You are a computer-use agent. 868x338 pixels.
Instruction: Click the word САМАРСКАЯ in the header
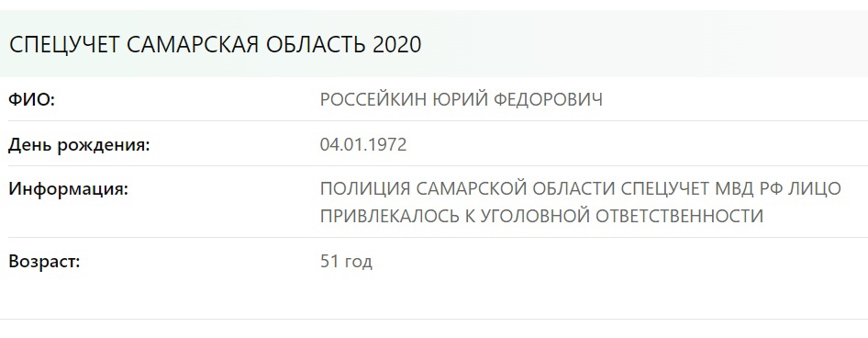(x=193, y=45)
